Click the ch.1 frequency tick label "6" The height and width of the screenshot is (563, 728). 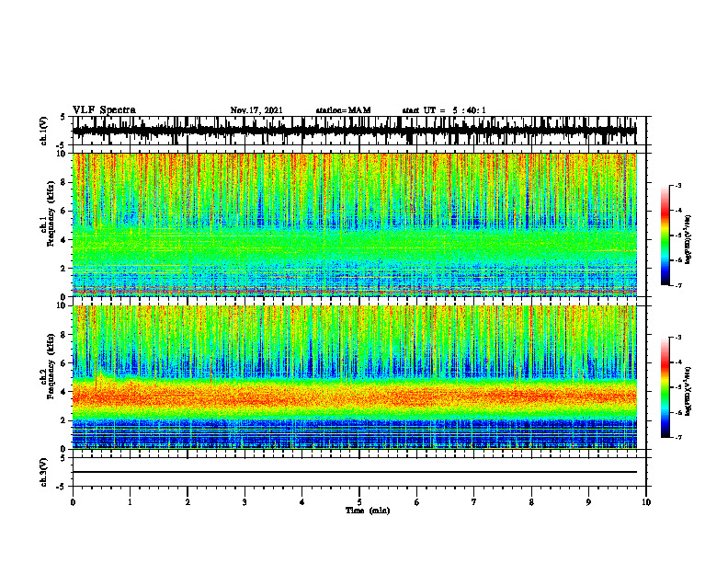(64, 211)
